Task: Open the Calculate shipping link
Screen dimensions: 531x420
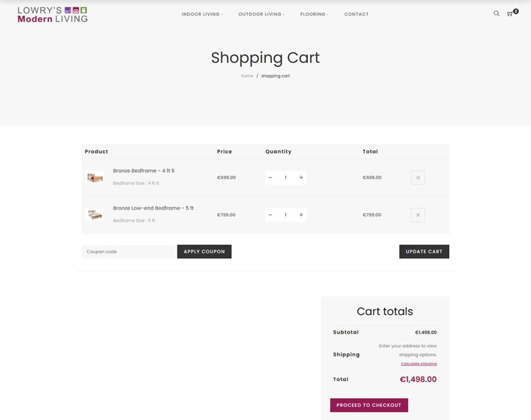Action: tap(419, 363)
